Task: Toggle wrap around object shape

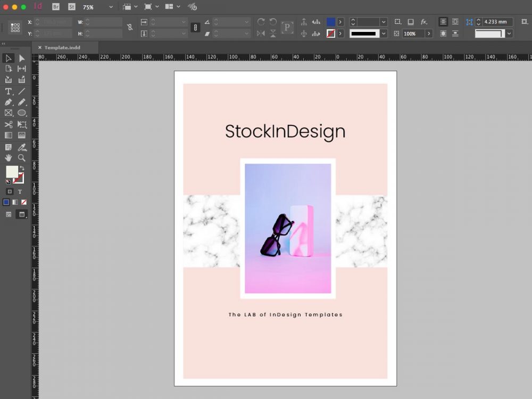Action: pos(443,34)
